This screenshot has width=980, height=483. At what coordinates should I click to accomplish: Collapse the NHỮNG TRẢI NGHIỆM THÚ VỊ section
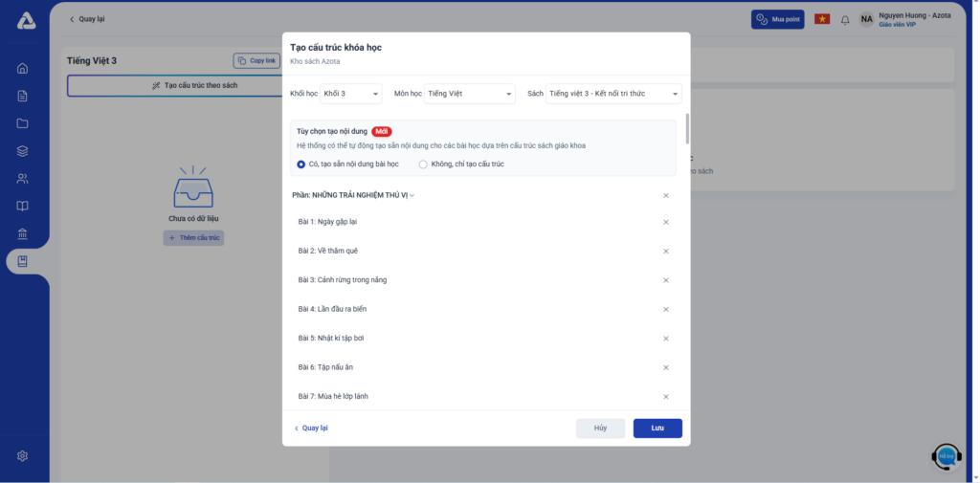click(x=412, y=196)
